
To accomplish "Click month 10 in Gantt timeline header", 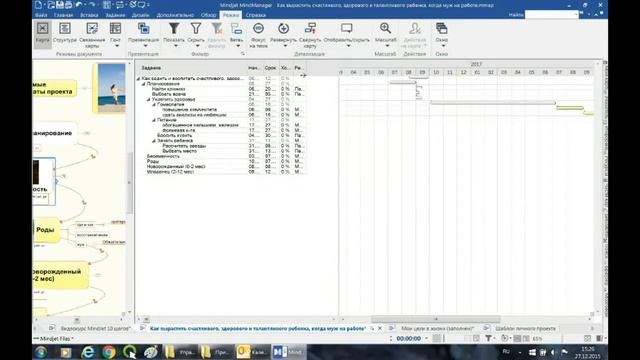I will pyautogui.click(x=436, y=72).
